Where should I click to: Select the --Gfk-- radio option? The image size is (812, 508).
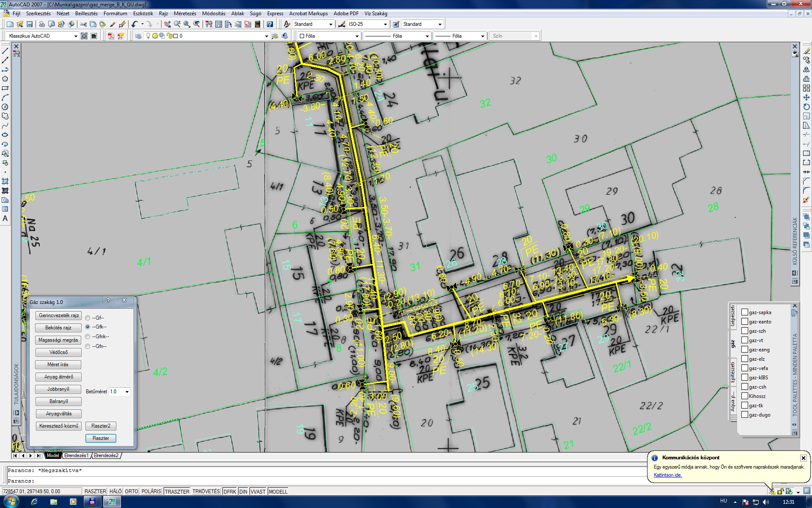click(x=88, y=327)
